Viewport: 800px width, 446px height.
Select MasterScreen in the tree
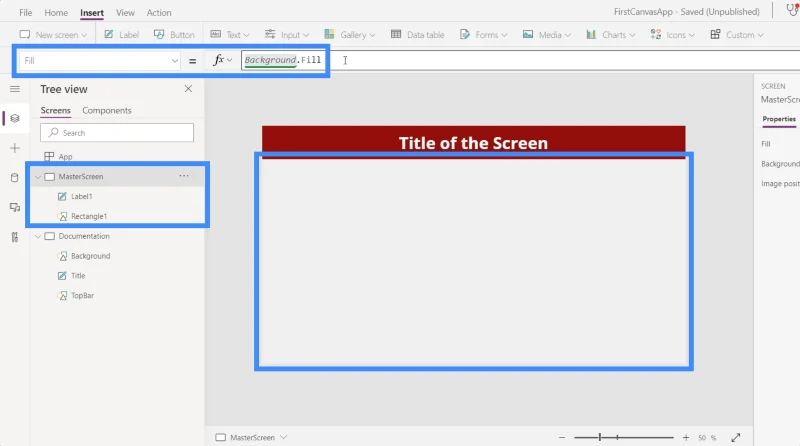tap(81, 177)
